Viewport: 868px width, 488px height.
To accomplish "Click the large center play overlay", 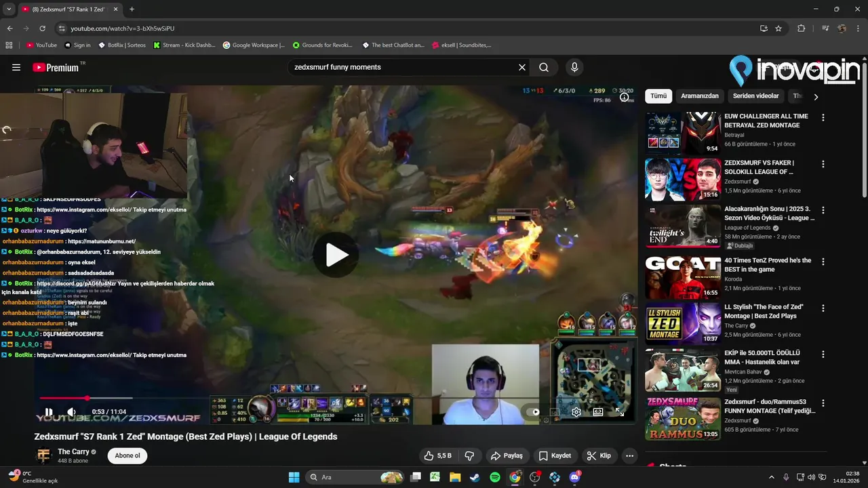I will point(336,255).
